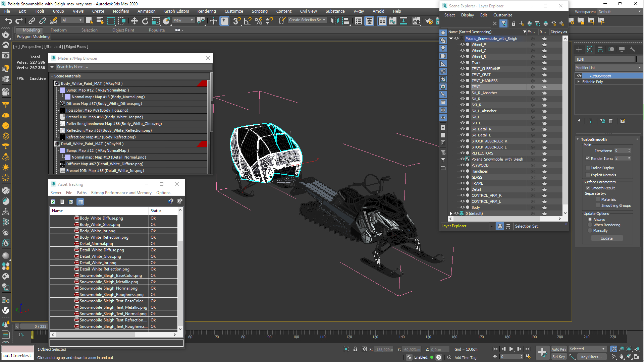Click the Key Filters button

(x=592, y=357)
